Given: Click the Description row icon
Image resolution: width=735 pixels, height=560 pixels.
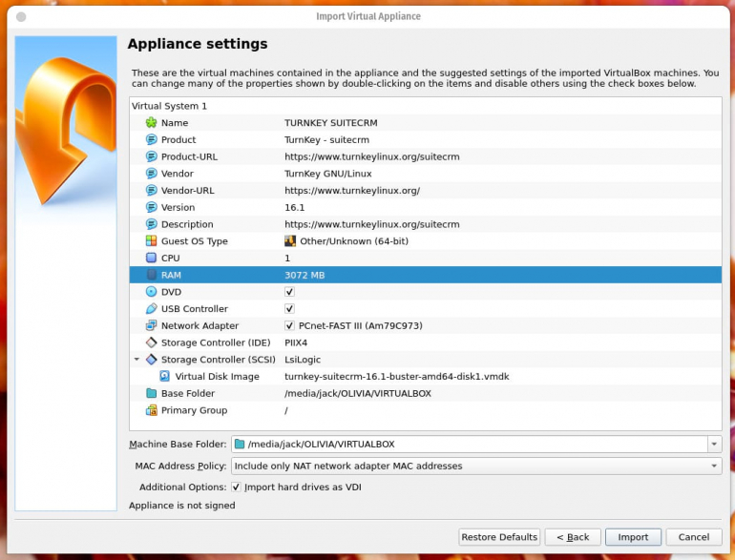Looking at the screenshot, I should tap(151, 224).
